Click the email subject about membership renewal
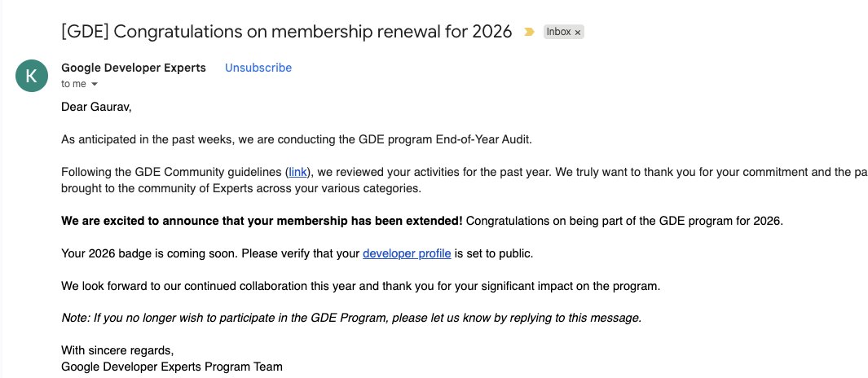This screenshot has width=868, height=378. tap(287, 32)
